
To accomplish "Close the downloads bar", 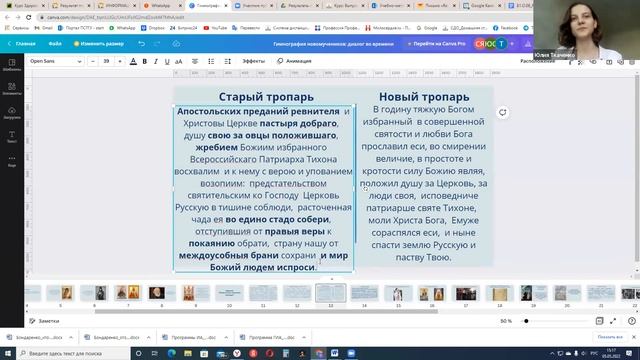I will click(x=633, y=337).
